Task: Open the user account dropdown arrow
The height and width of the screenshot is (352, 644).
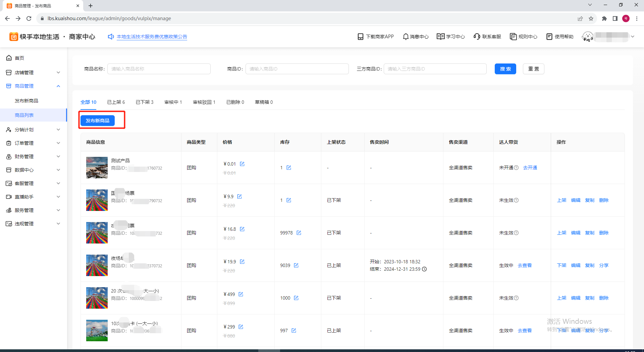Action: (x=633, y=37)
